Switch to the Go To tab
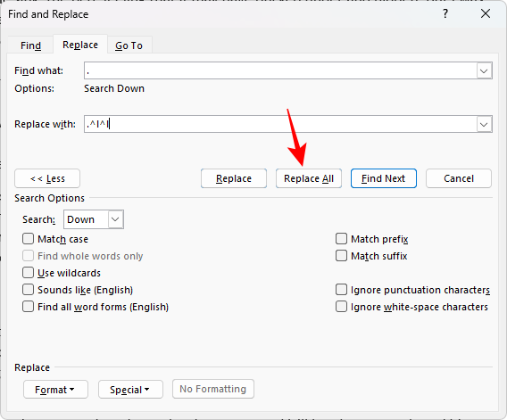 129,45
